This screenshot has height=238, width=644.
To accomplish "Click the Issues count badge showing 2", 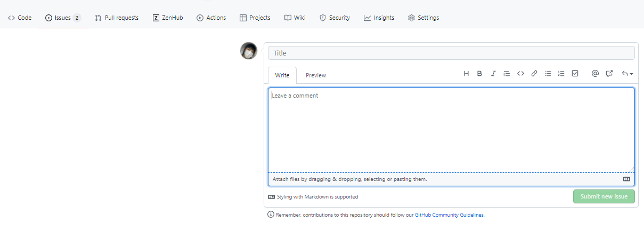I will click(77, 18).
